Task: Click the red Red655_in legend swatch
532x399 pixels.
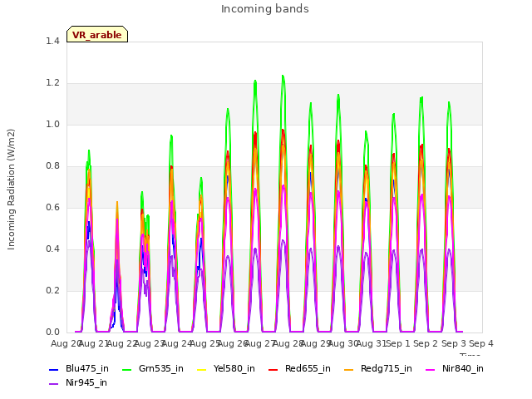Action: (x=273, y=369)
